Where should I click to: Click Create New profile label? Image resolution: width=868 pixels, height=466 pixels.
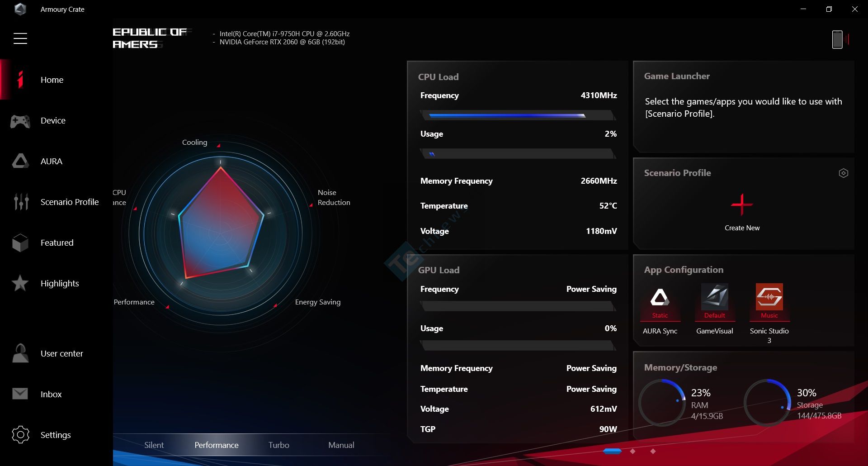click(742, 228)
